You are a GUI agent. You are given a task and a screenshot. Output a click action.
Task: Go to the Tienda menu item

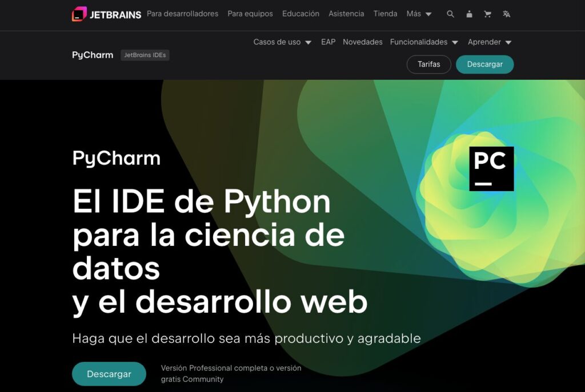[x=386, y=14]
